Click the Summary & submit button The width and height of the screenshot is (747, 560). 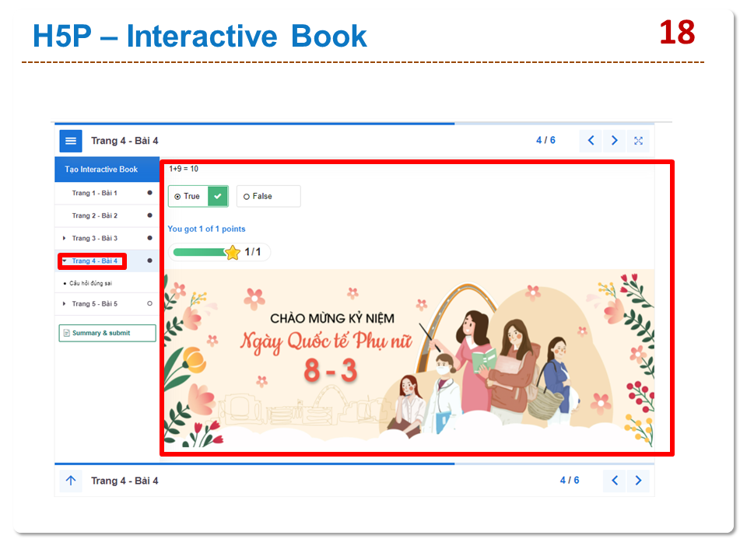(107, 333)
